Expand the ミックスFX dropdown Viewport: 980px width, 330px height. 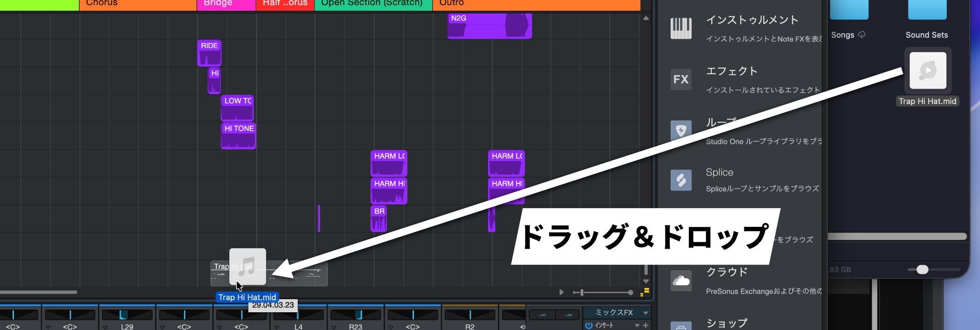click(646, 313)
